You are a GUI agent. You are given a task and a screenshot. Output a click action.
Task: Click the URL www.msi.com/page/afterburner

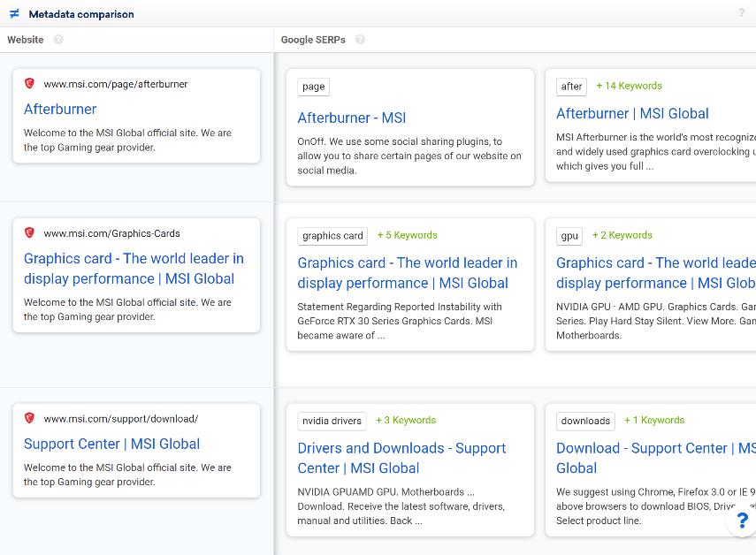pos(113,83)
